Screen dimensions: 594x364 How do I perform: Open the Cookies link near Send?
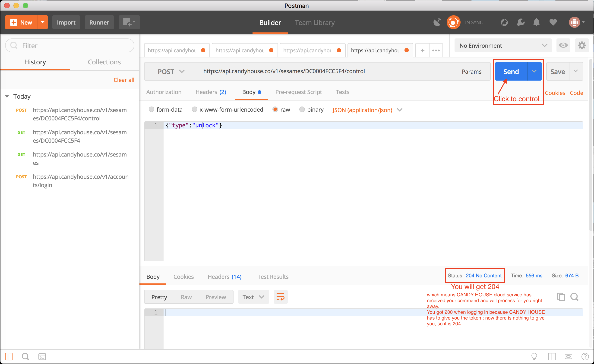click(x=555, y=93)
